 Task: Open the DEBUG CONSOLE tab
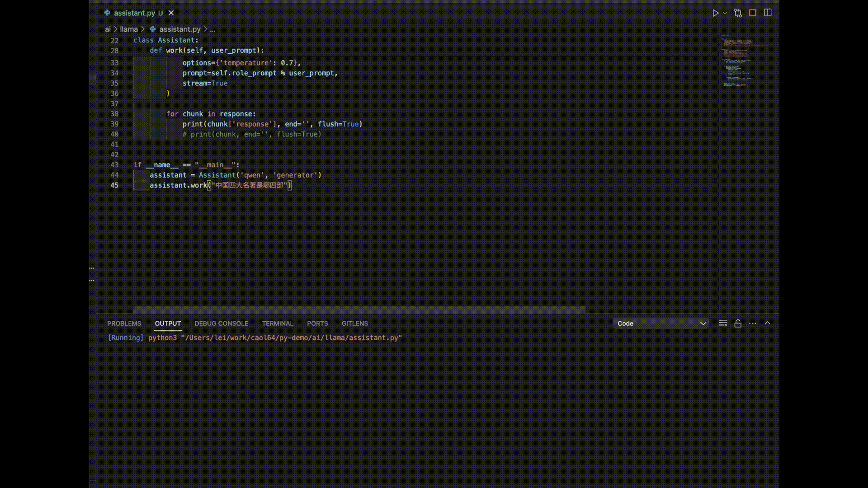click(x=221, y=324)
